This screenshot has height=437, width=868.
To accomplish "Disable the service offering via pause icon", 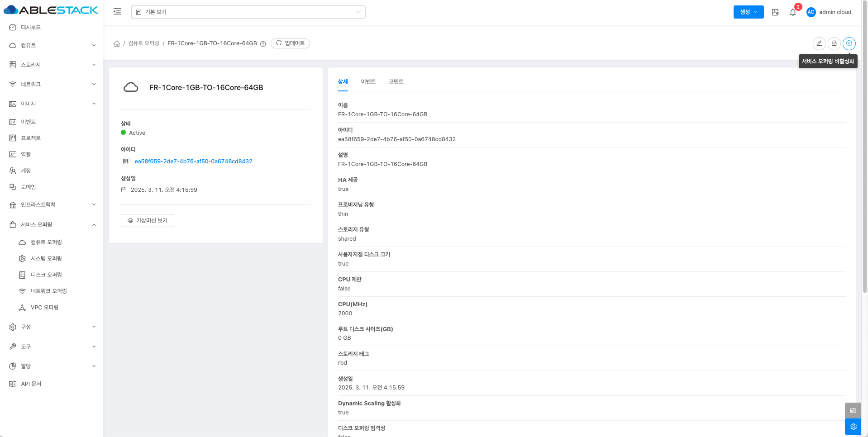I will click(849, 43).
